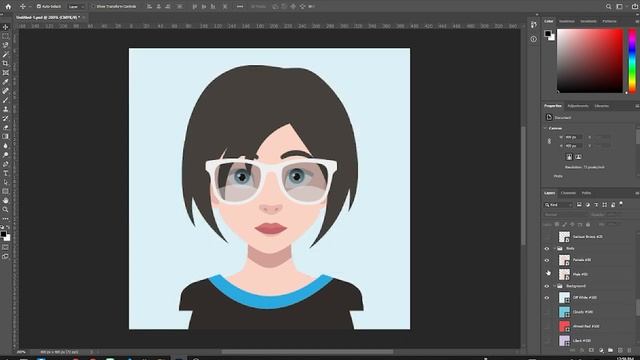Select the Rectangle shape tool

5,191
